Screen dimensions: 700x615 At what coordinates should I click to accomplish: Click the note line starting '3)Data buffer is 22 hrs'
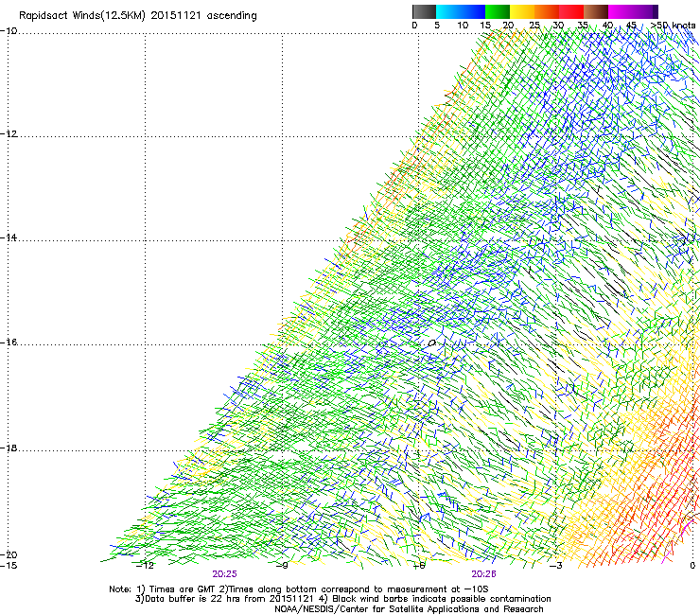click(342, 599)
